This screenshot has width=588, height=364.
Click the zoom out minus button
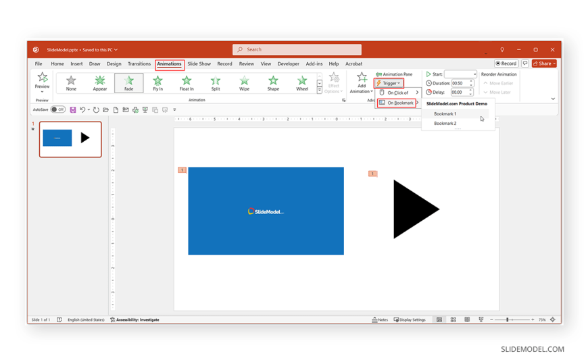point(491,319)
